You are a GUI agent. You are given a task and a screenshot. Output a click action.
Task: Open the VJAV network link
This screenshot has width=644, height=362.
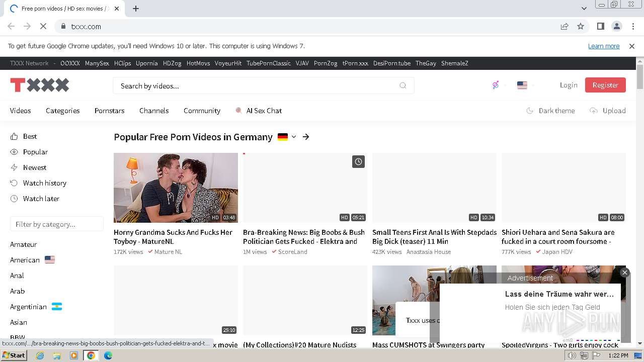pyautogui.click(x=302, y=63)
